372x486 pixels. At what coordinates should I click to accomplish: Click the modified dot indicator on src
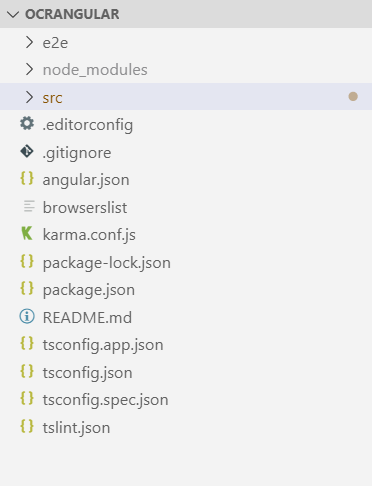click(x=353, y=97)
